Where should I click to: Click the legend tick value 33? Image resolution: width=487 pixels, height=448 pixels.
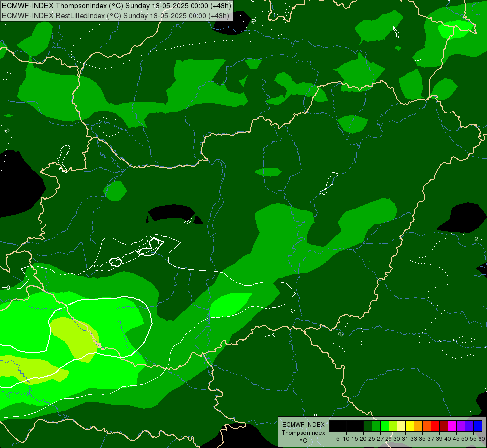tap(414, 439)
